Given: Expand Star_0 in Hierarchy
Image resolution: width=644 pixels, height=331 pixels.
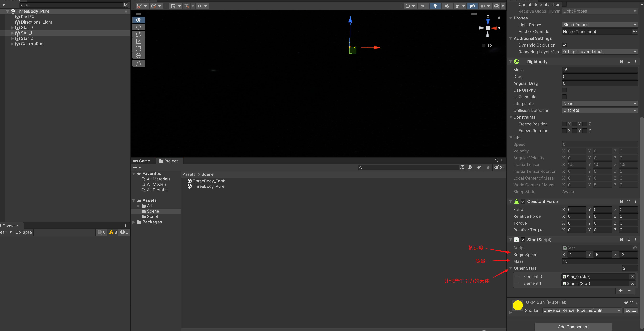Looking at the screenshot, I should (x=12, y=28).
